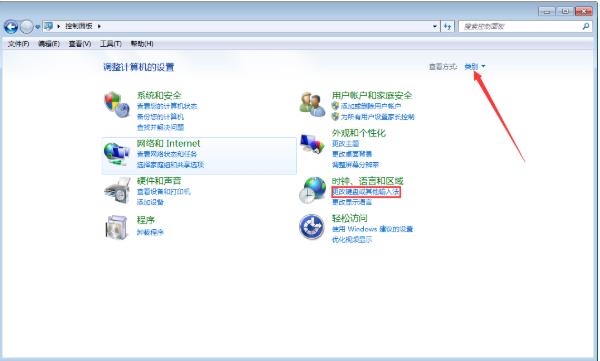
Task: Open the System and Security shield icon
Action: [x=117, y=104]
